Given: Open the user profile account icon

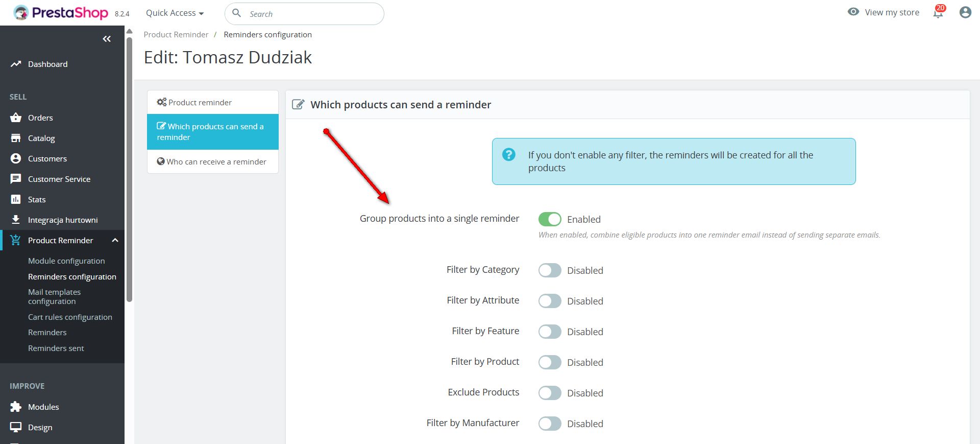Looking at the screenshot, I should pyautogui.click(x=965, y=12).
